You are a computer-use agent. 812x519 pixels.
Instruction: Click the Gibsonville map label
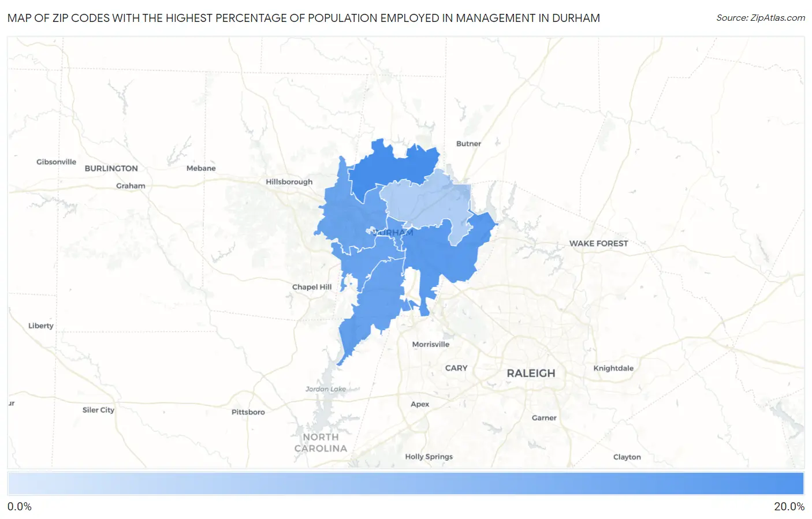click(56, 162)
